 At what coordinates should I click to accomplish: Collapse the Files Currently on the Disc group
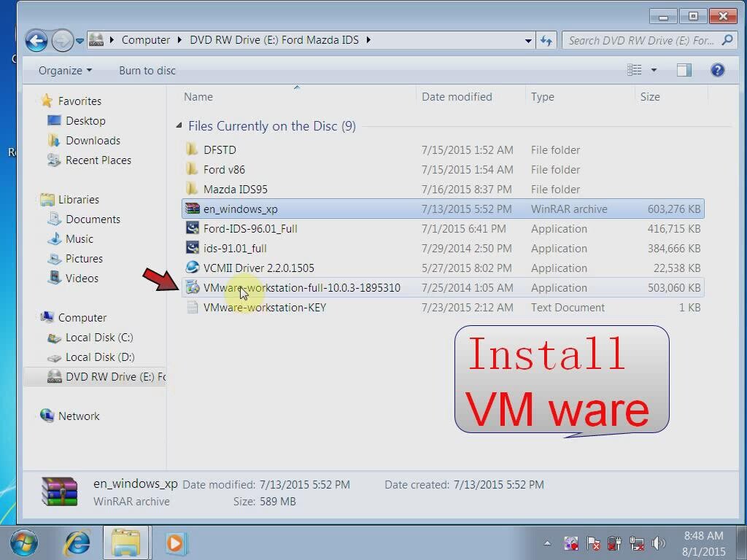click(179, 125)
